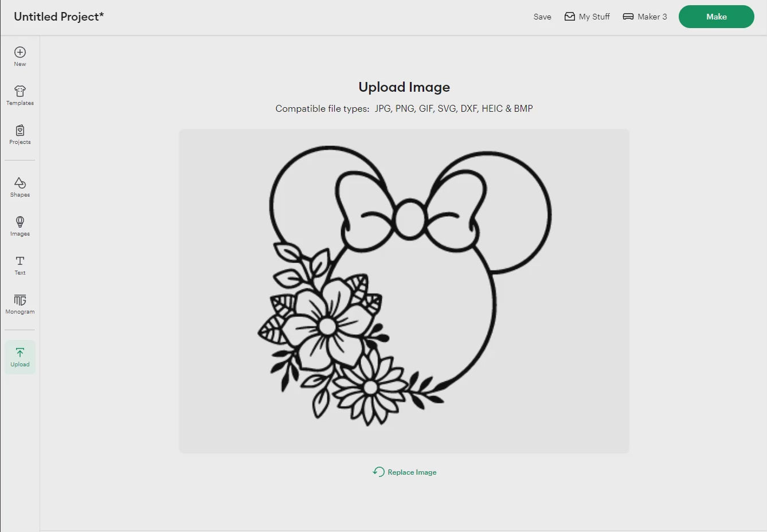Select the Text tool
This screenshot has height=532, width=767.
click(20, 265)
